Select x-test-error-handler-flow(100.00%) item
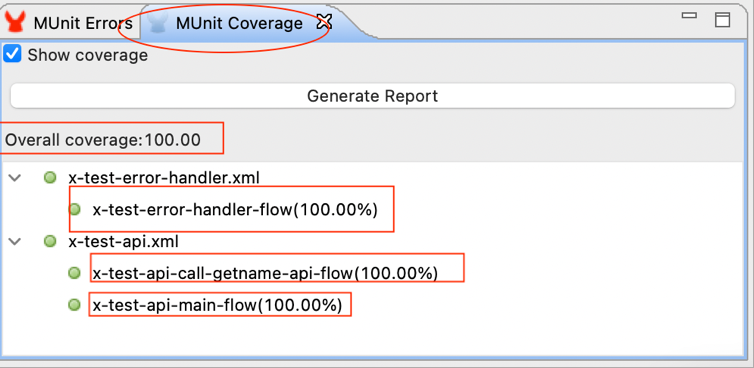 235,210
